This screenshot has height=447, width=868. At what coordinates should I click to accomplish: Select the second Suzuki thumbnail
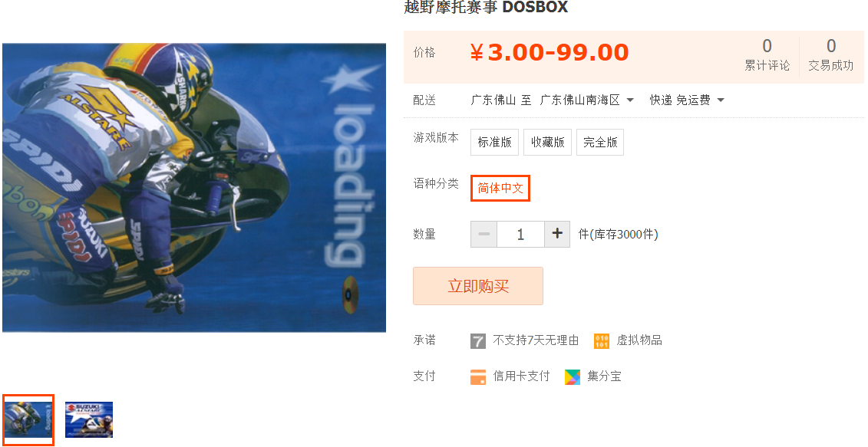89,419
